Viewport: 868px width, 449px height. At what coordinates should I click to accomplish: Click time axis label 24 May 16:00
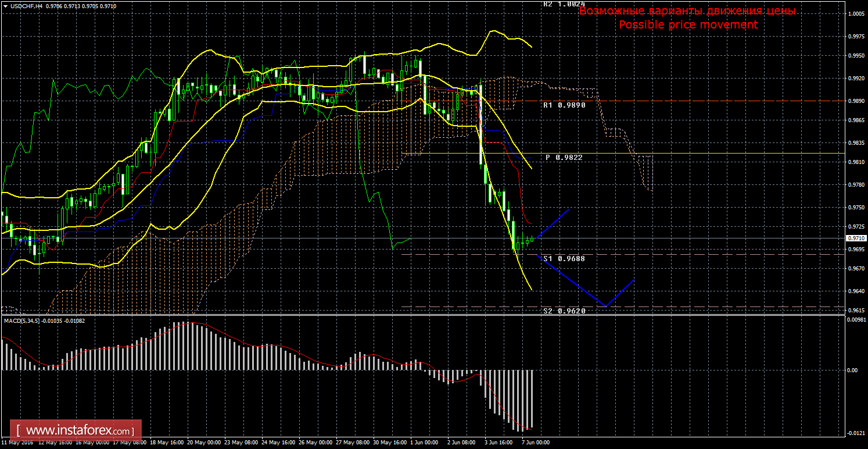(279, 443)
